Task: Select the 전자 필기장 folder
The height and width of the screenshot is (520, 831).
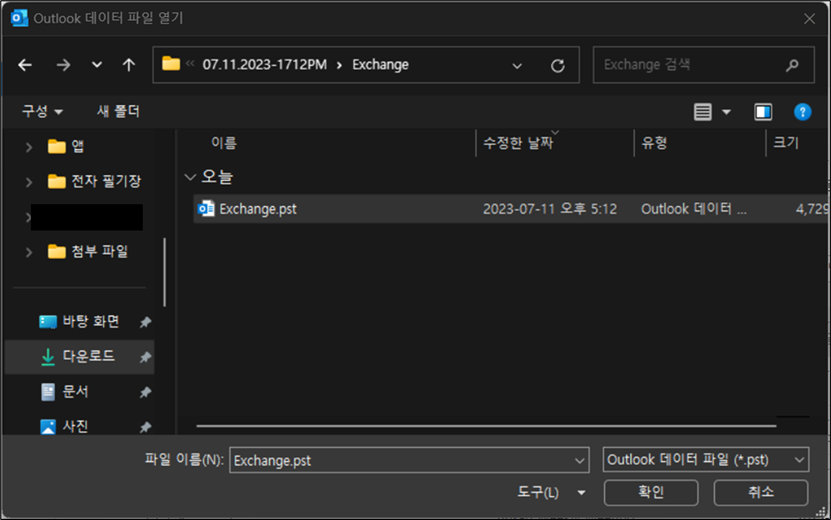Action: [94, 181]
